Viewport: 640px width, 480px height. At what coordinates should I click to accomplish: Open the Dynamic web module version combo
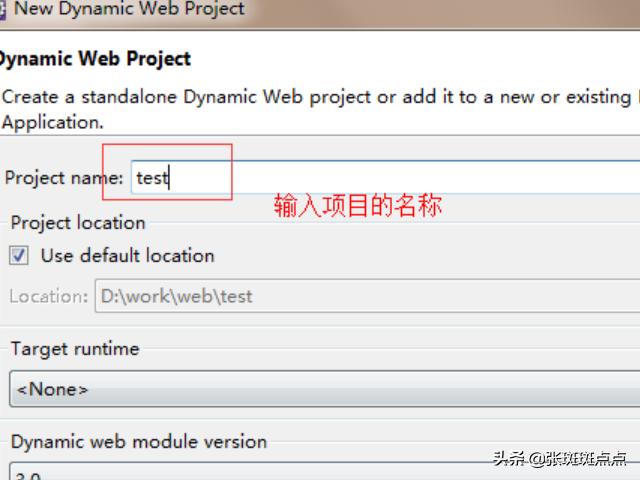(x=324, y=471)
